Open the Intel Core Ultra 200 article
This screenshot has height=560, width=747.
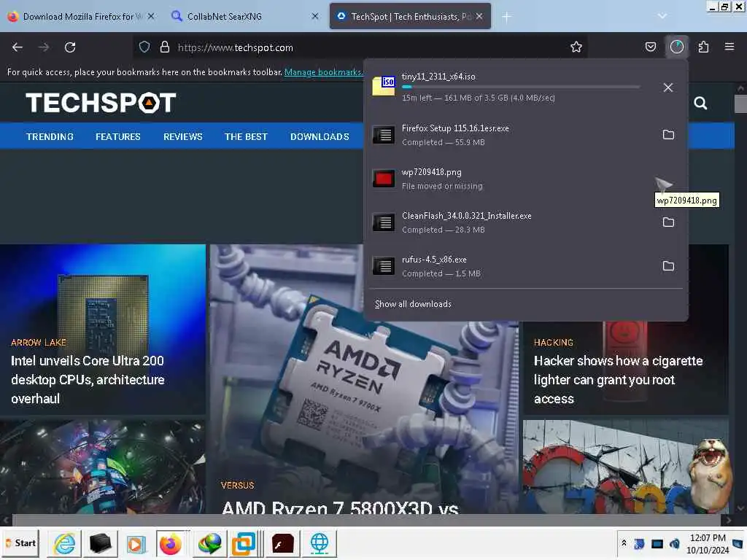click(88, 379)
